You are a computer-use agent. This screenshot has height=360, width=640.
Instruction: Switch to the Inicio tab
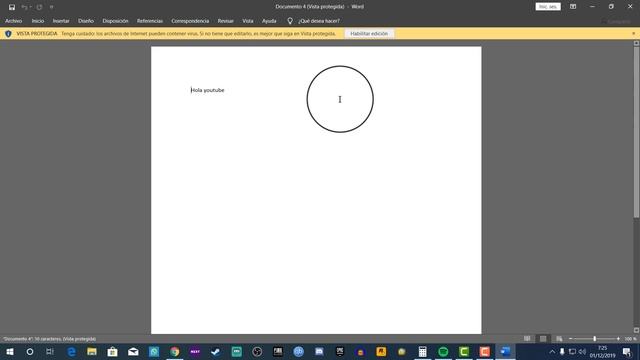pos(38,21)
